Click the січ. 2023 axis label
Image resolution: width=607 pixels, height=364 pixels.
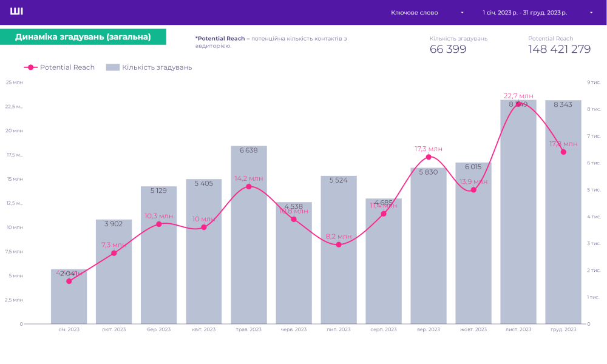click(x=69, y=329)
